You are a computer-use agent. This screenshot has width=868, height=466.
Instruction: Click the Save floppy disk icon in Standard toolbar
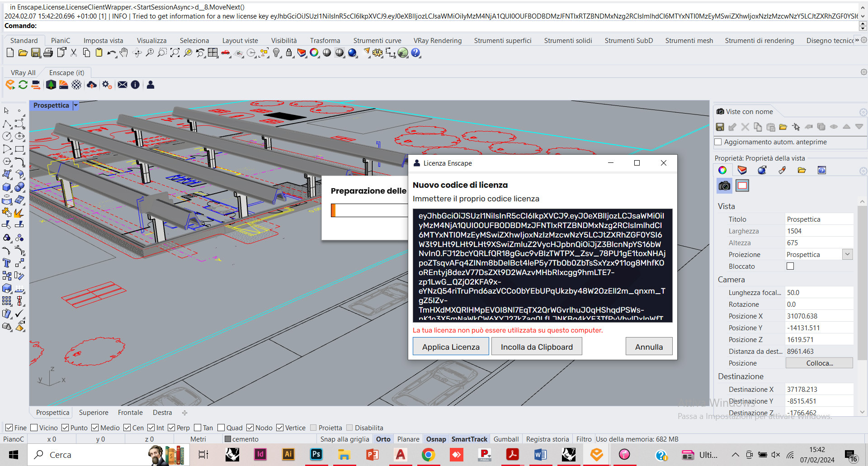pyautogui.click(x=35, y=53)
